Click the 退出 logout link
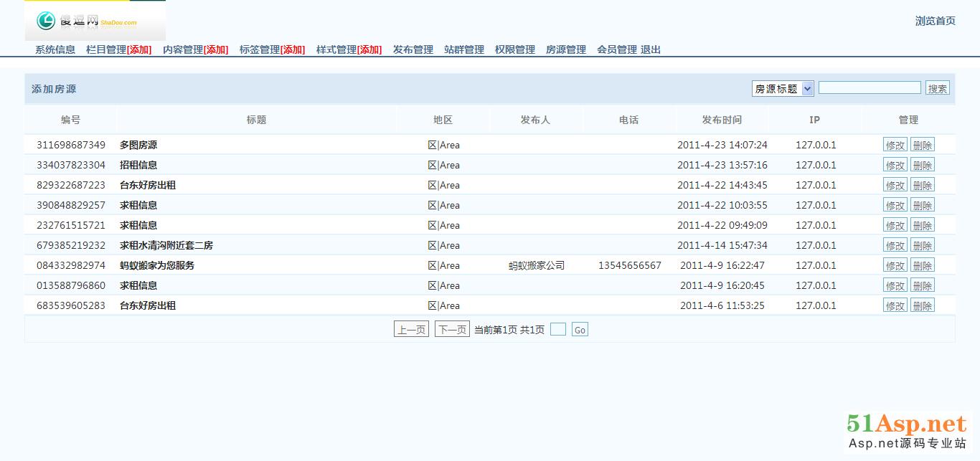 [x=651, y=49]
